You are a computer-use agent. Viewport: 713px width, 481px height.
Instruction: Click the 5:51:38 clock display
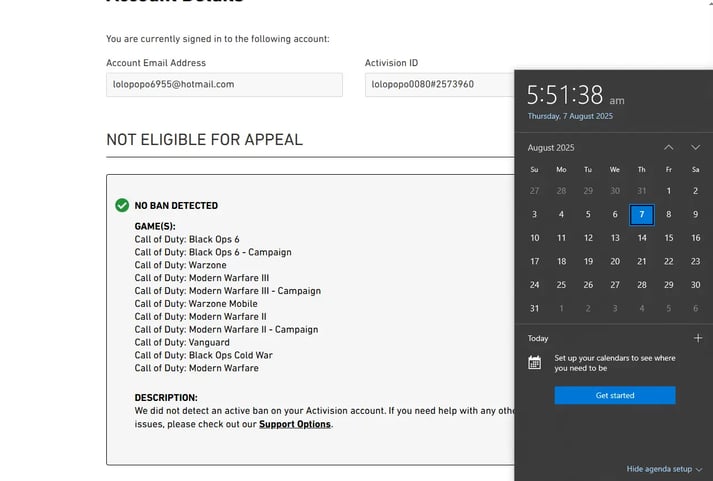click(x=565, y=95)
